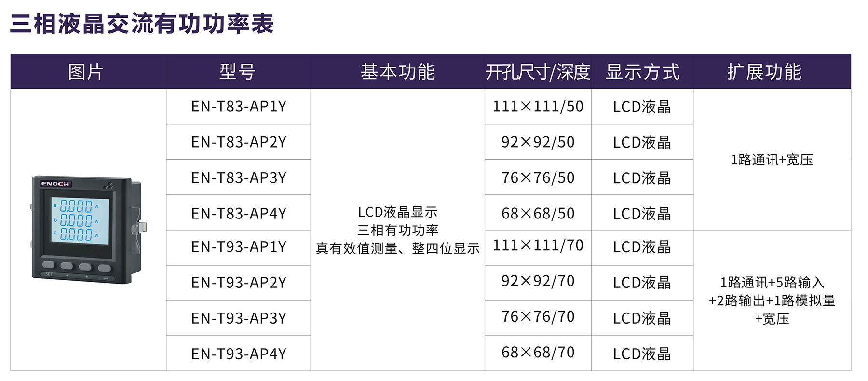Image resolution: width=868 pixels, height=381 pixels.
Task: Click the 92×92/50 cutout size cell
Action: click(x=538, y=142)
